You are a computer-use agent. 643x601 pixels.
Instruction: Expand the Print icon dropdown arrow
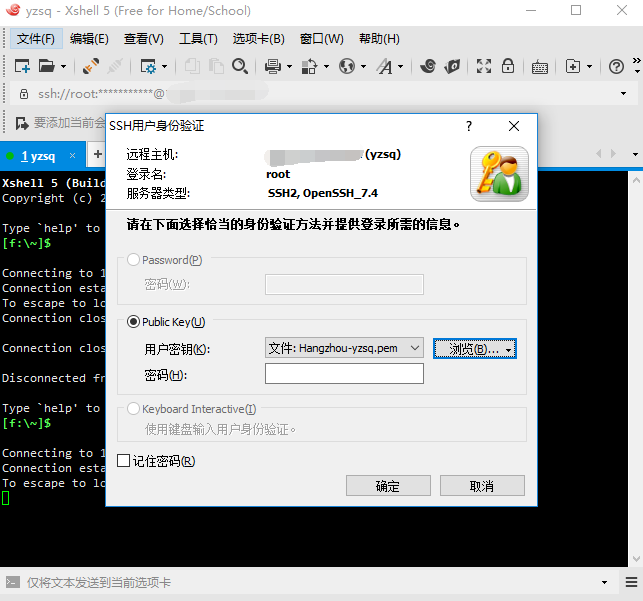[x=289, y=66]
